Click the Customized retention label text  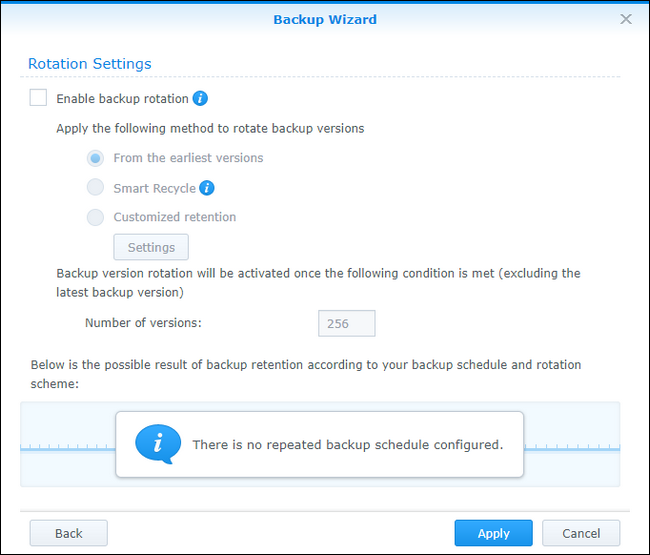pyautogui.click(x=175, y=217)
